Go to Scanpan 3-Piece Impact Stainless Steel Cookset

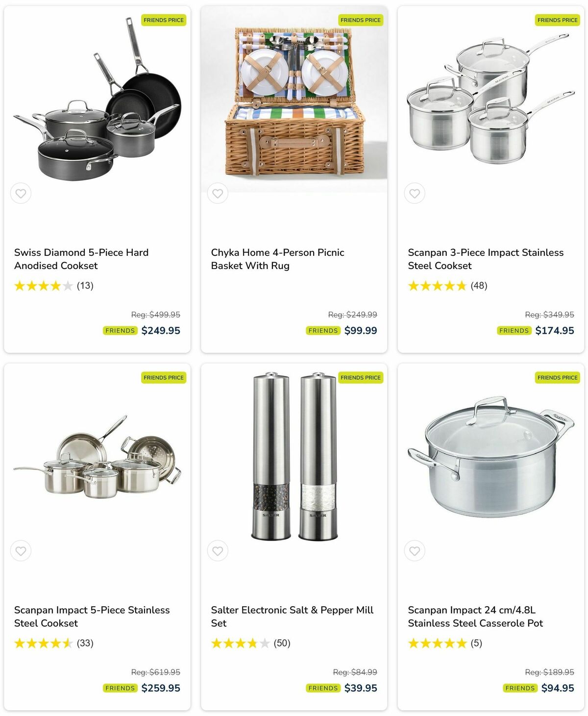pyautogui.click(x=486, y=259)
